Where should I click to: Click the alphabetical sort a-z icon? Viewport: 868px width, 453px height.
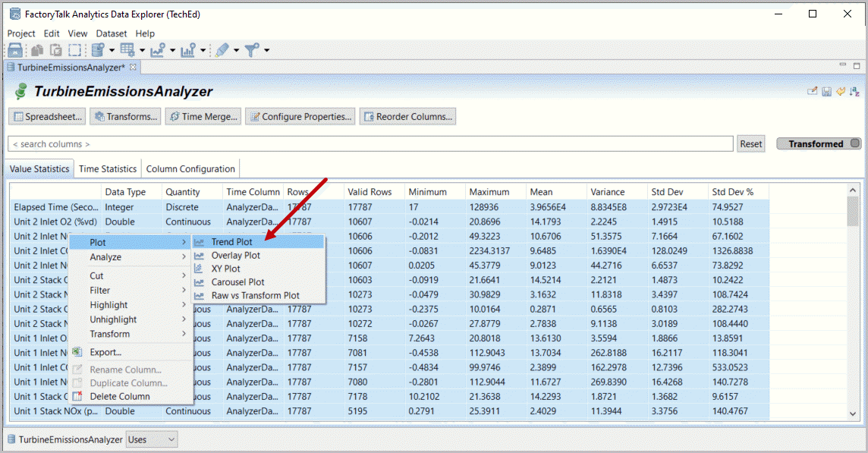[854, 92]
